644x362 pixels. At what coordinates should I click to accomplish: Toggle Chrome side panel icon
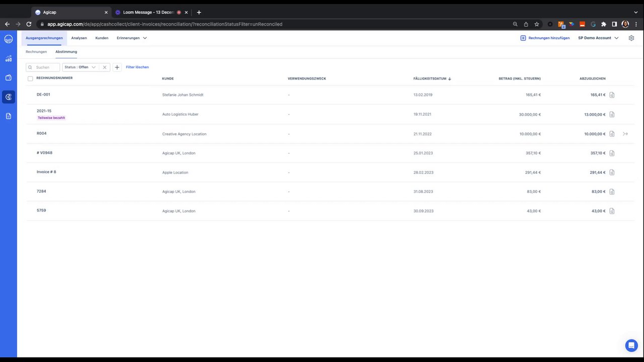614,24
